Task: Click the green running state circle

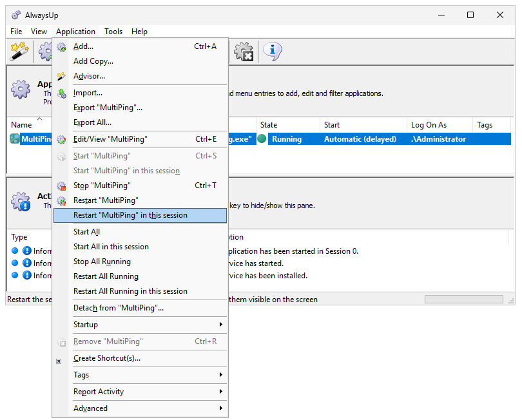Action: pos(262,138)
